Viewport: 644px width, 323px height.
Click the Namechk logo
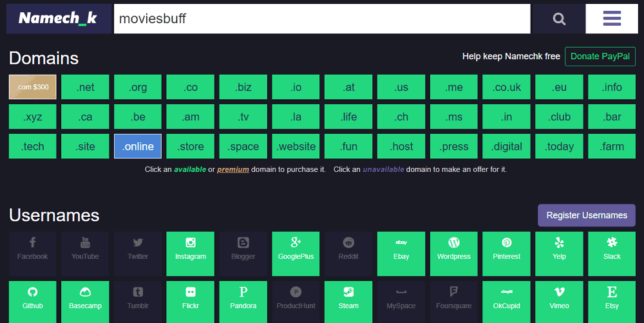click(58, 19)
